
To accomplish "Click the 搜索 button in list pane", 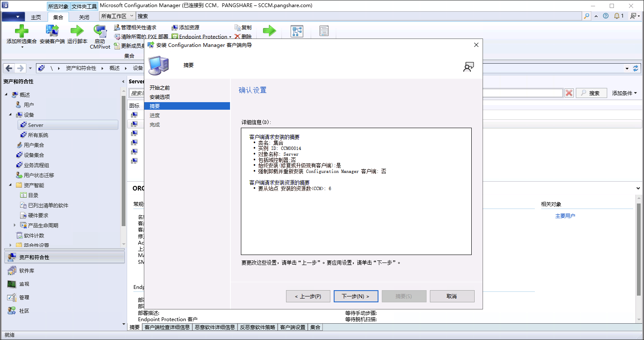I will [591, 93].
